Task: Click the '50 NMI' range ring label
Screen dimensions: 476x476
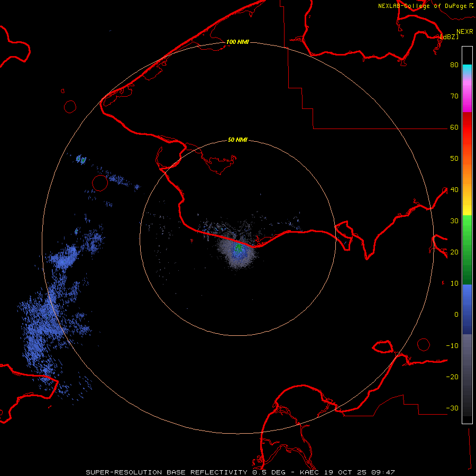Action: (x=237, y=140)
